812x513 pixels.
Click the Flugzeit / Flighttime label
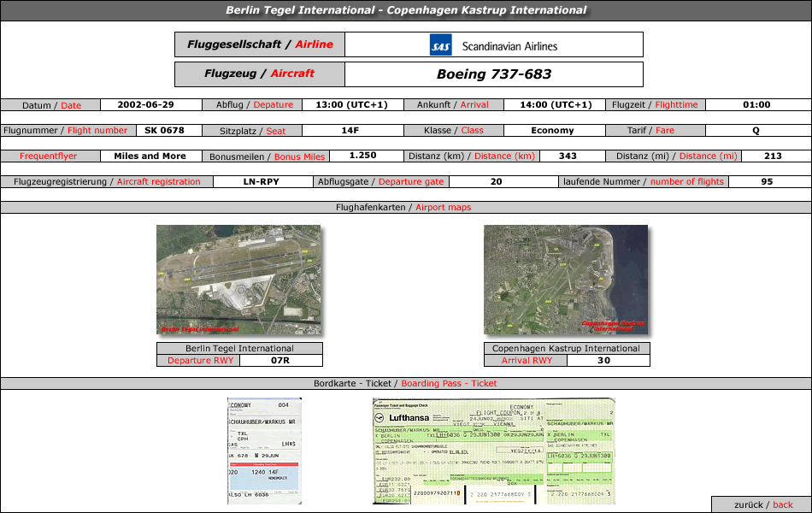coord(655,104)
